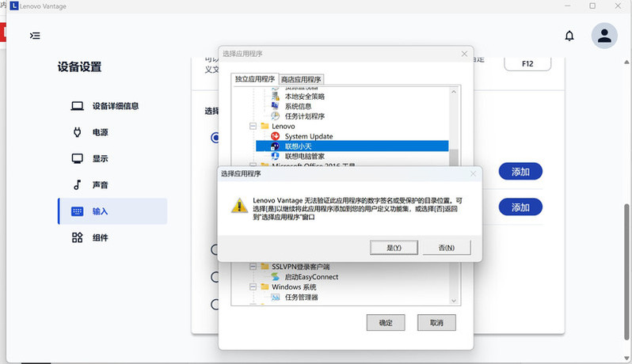Click the 电源 plug icon
Screen dimensions: 632x364
(x=77, y=132)
